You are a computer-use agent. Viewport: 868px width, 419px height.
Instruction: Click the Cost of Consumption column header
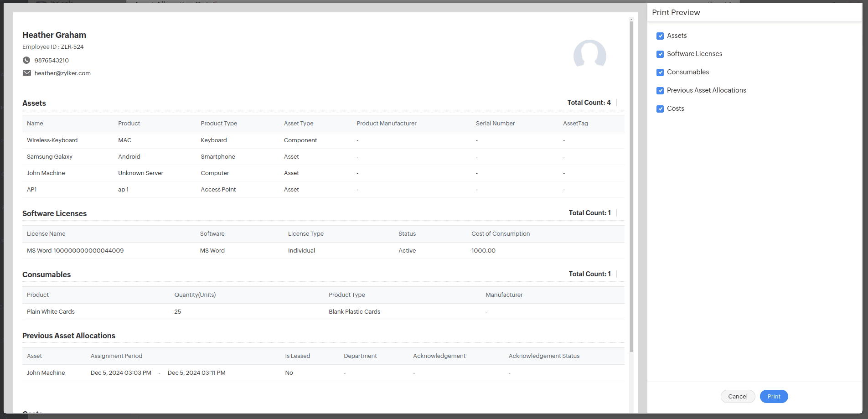(501, 234)
